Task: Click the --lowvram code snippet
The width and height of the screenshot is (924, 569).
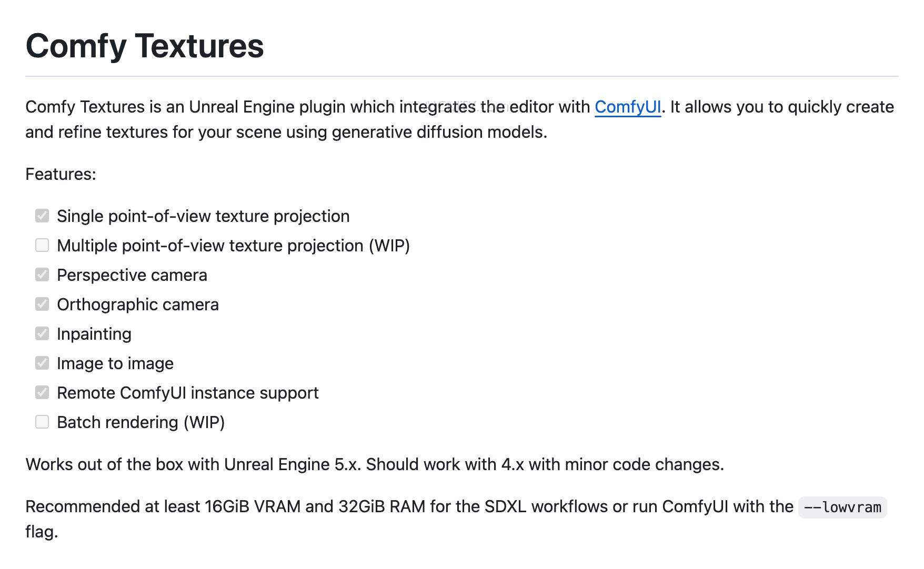Action: point(842,507)
